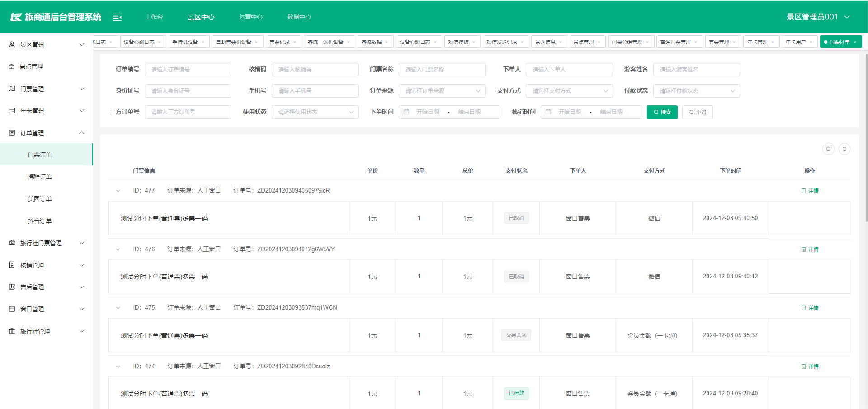Focus the 门票名称 input field
Viewport: 868px width, 409px height.
tap(442, 70)
